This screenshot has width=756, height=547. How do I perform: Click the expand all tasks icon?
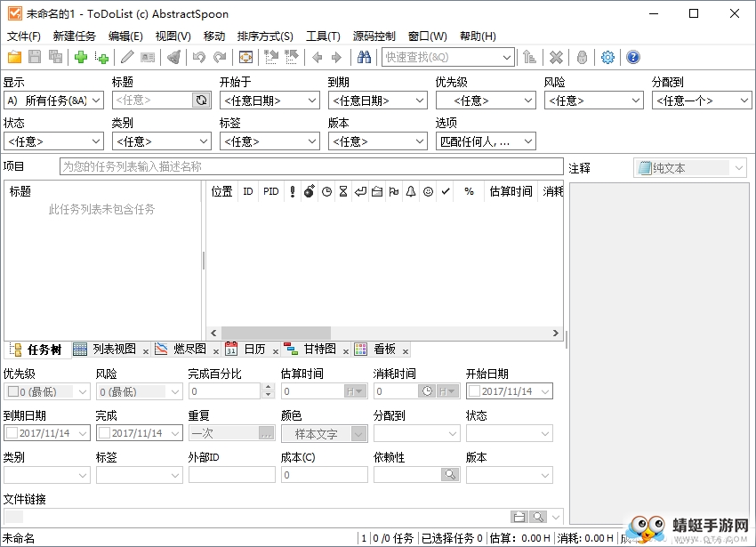(x=271, y=58)
